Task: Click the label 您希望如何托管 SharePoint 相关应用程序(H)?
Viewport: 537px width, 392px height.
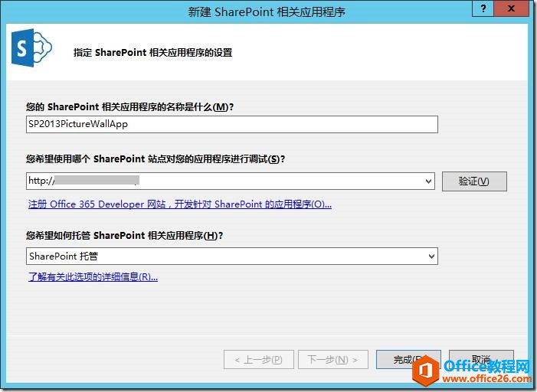Action: click(x=125, y=236)
